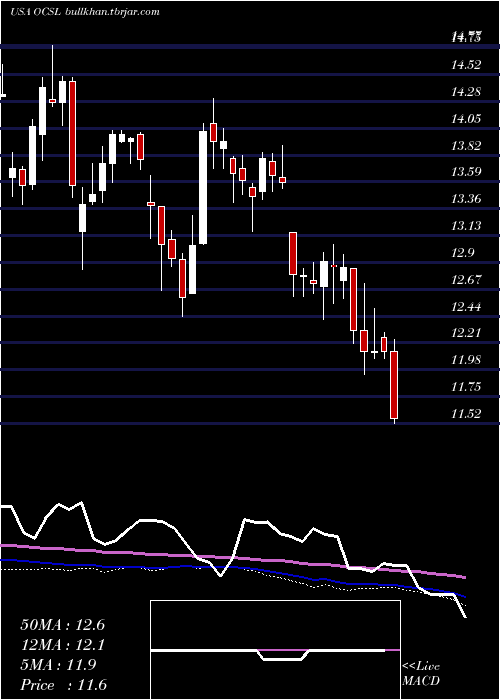Click the 'USA OCSL bullkhan.tbrjar.com' header text
Image resolution: width=500 pixels, height=700 pixels.
pos(85,12)
